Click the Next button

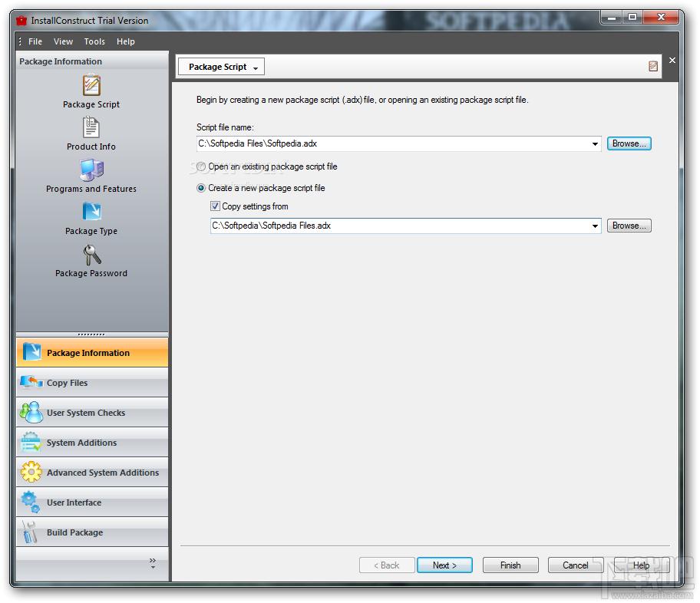pyautogui.click(x=444, y=565)
